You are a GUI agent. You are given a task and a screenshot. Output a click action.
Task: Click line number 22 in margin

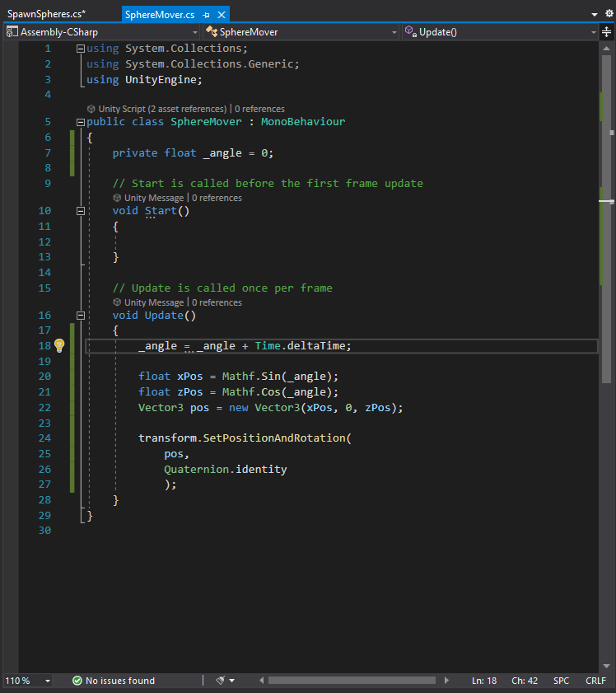[x=44, y=408]
